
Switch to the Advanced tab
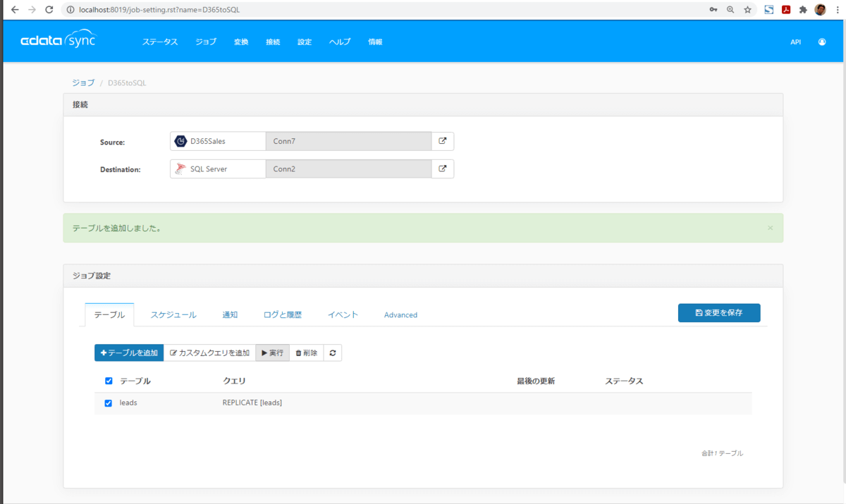tap(400, 314)
